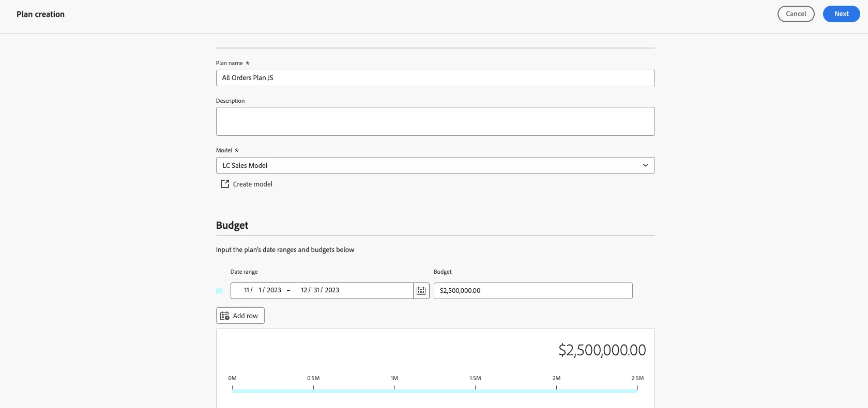The image size is (868, 408).
Task: Click the Add row calendar icon
Action: pyautogui.click(x=225, y=316)
